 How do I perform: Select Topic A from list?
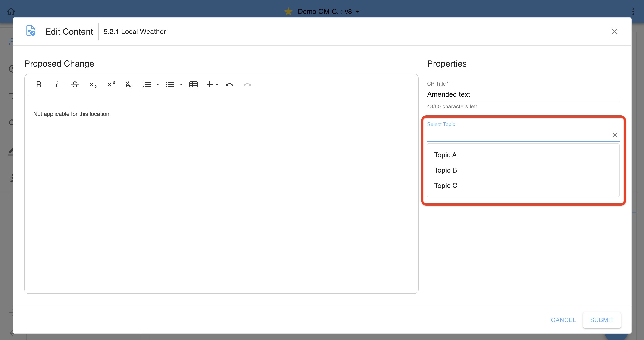(445, 155)
